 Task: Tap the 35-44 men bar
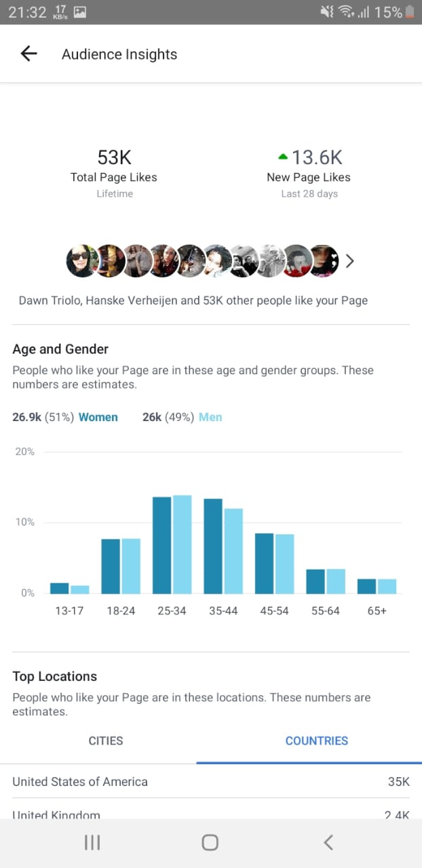pyautogui.click(x=233, y=551)
